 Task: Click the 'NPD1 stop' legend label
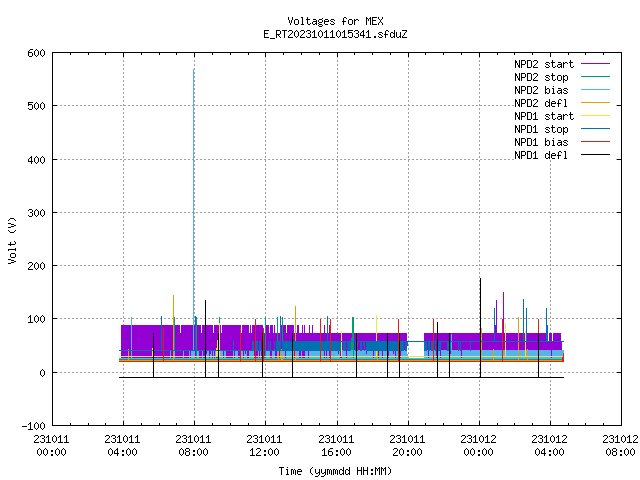(541, 129)
